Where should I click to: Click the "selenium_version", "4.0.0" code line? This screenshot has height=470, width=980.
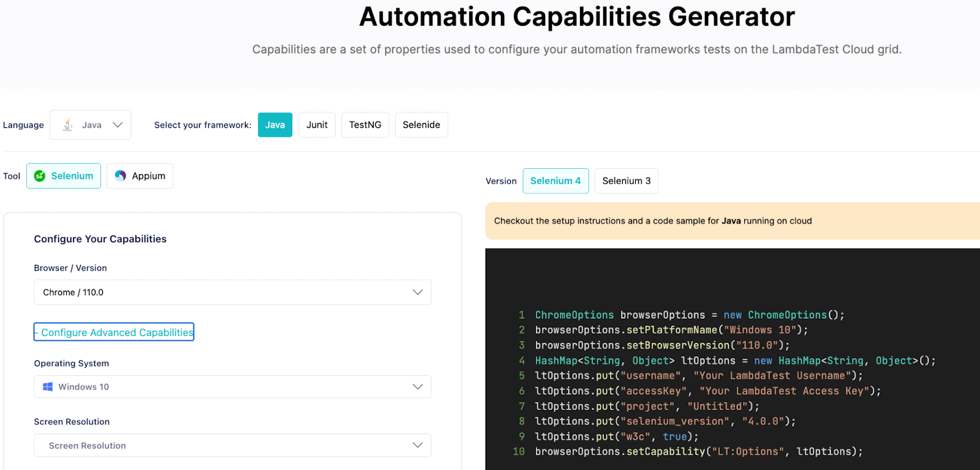tap(665, 422)
